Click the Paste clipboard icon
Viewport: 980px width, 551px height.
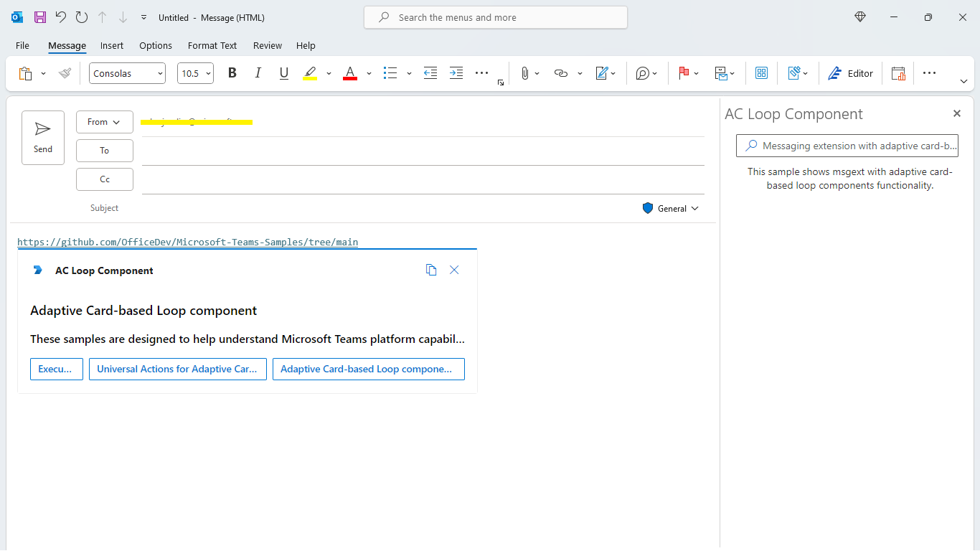coord(26,73)
